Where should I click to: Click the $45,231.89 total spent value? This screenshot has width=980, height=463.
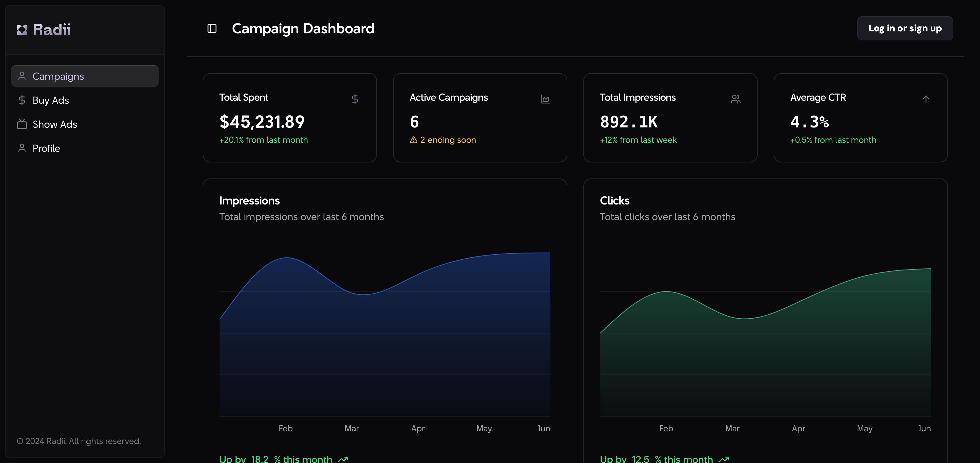262,122
